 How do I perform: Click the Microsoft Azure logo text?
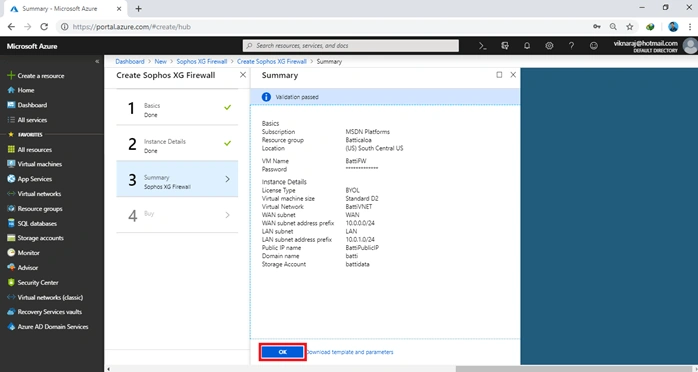click(32, 46)
